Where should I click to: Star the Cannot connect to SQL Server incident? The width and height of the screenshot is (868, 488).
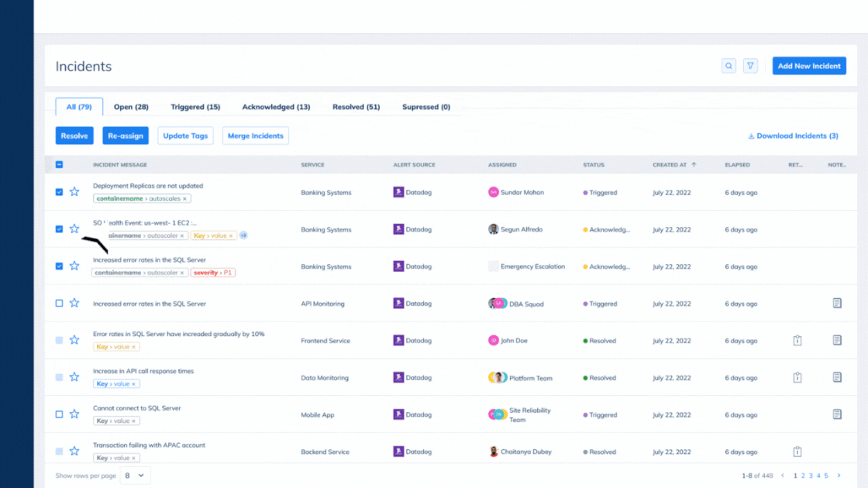[74, 414]
